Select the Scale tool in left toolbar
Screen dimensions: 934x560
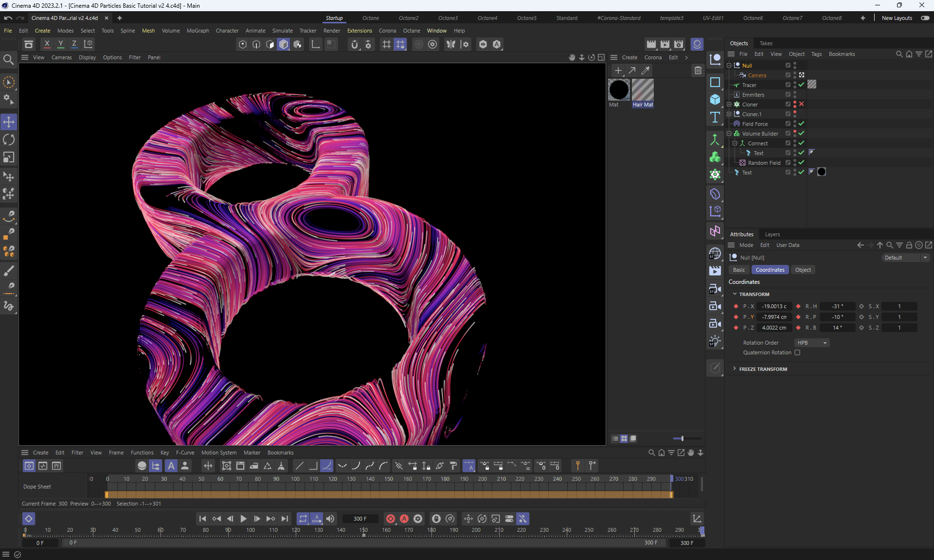point(9,157)
